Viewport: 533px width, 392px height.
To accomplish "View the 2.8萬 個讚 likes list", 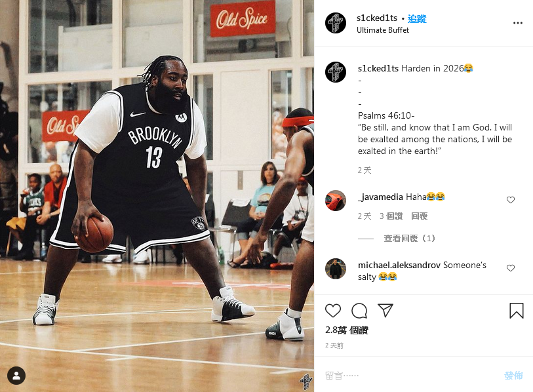I will coord(346,330).
